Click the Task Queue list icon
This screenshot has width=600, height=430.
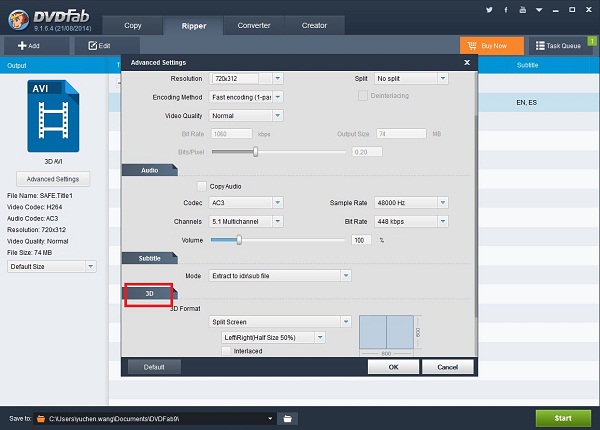click(x=540, y=46)
